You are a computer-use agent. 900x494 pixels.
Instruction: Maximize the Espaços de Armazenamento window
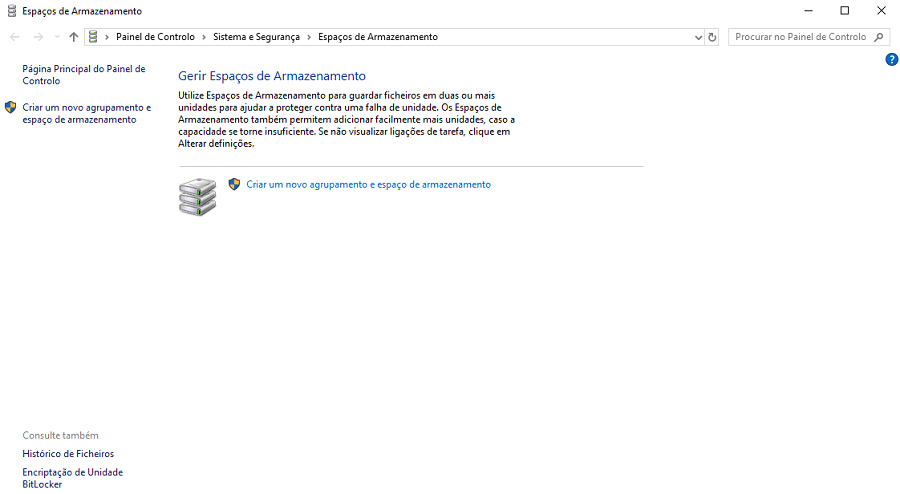point(845,10)
